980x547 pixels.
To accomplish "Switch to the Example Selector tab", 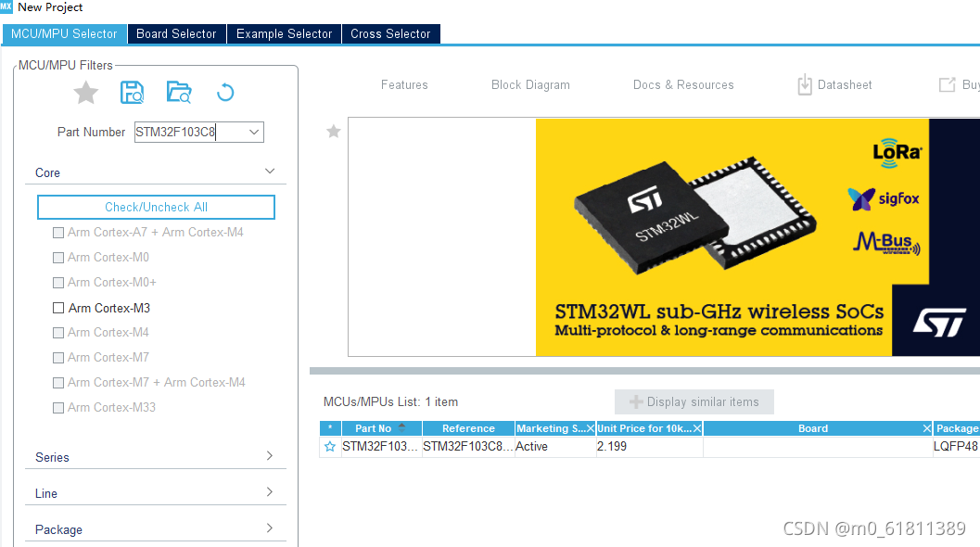I will tap(285, 33).
